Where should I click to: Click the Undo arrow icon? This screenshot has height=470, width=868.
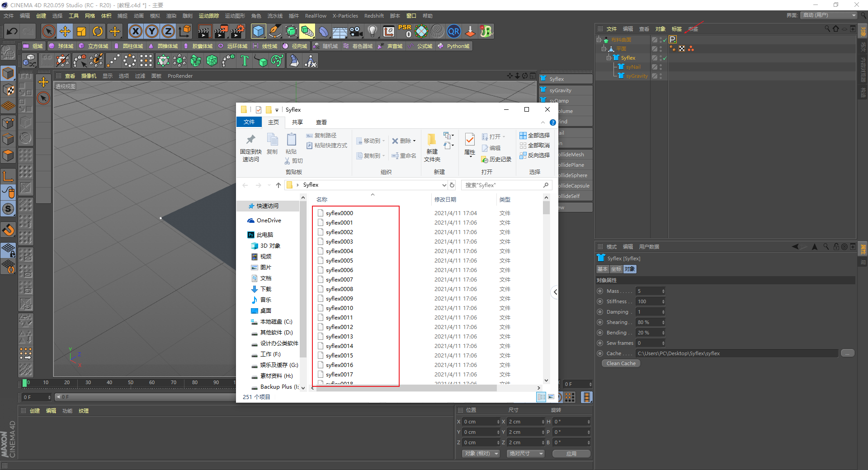coord(12,31)
